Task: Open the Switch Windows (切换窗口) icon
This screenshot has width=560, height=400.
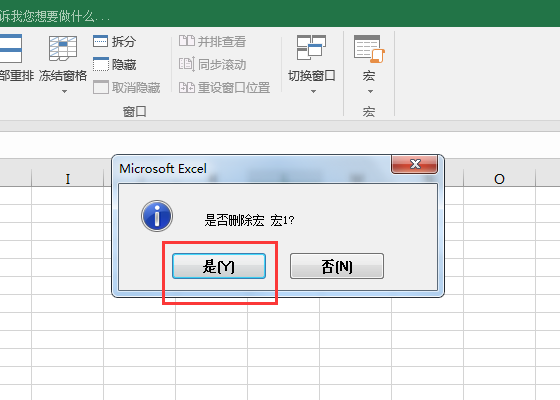Action: click(x=311, y=48)
